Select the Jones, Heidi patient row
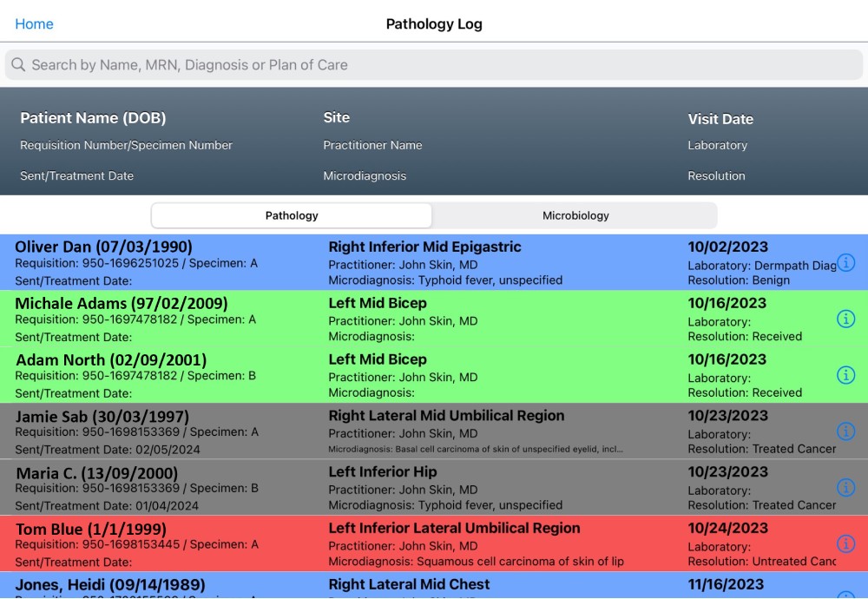Screen dimensions: 868x599 pos(417,587)
